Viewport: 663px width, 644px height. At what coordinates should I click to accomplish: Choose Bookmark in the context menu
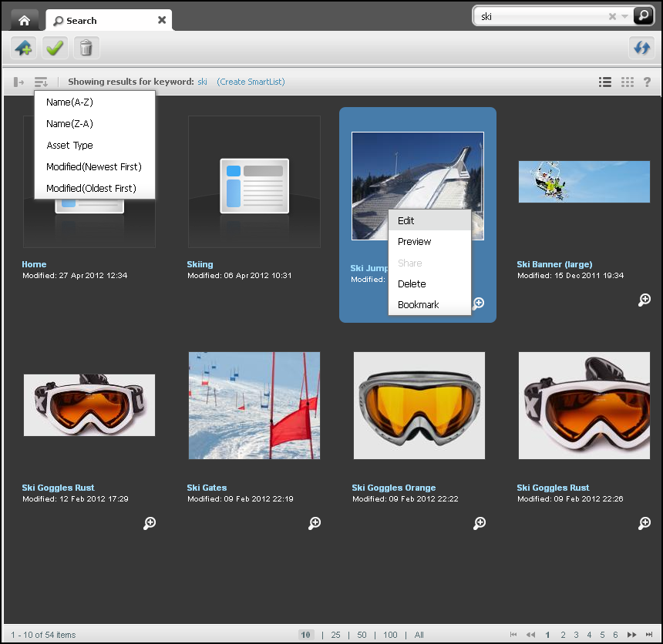(x=429, y=305)
